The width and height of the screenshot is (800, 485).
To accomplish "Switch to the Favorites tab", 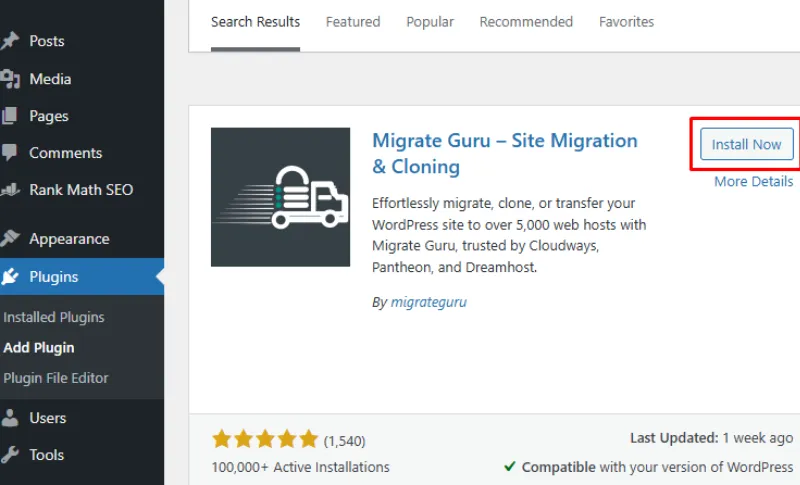I will coord(627,22).
